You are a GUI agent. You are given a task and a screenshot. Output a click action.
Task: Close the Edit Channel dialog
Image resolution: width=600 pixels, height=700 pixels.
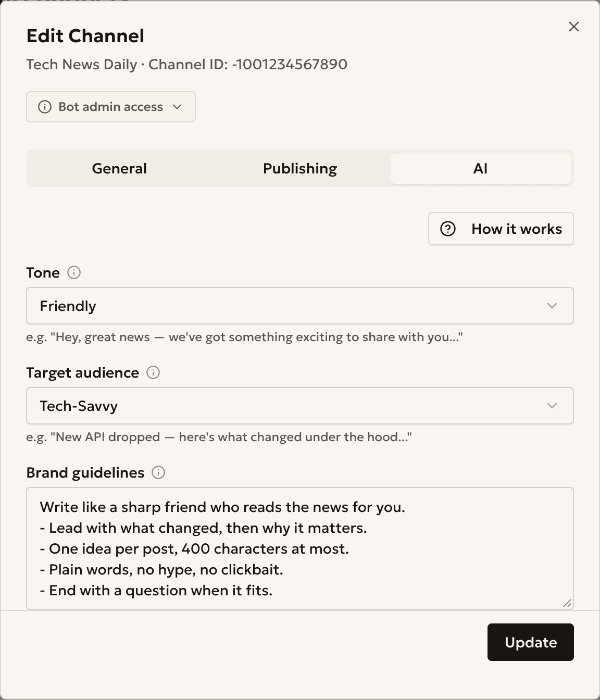pos(574,27)
